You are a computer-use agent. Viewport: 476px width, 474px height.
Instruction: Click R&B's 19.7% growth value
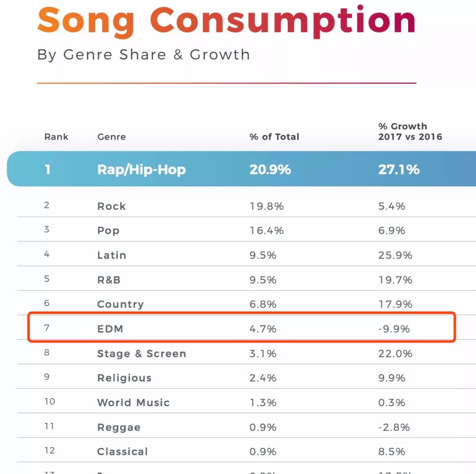(395, 280)
